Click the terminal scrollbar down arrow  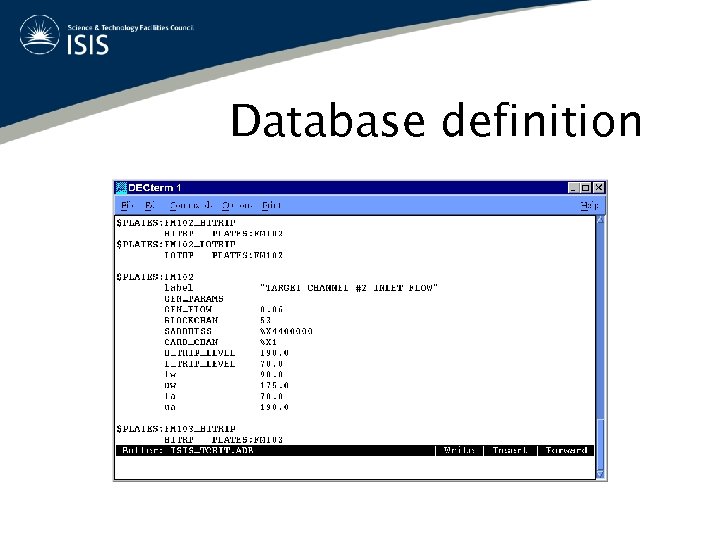[600, 474]
